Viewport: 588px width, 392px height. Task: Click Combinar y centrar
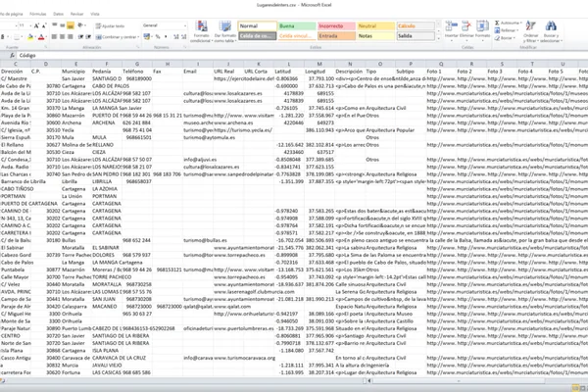point(116,37)
